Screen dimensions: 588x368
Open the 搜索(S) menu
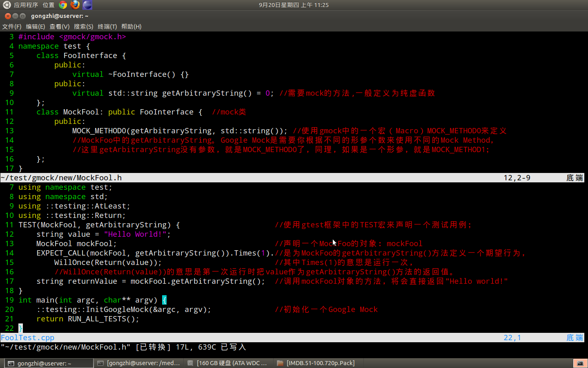83,27
